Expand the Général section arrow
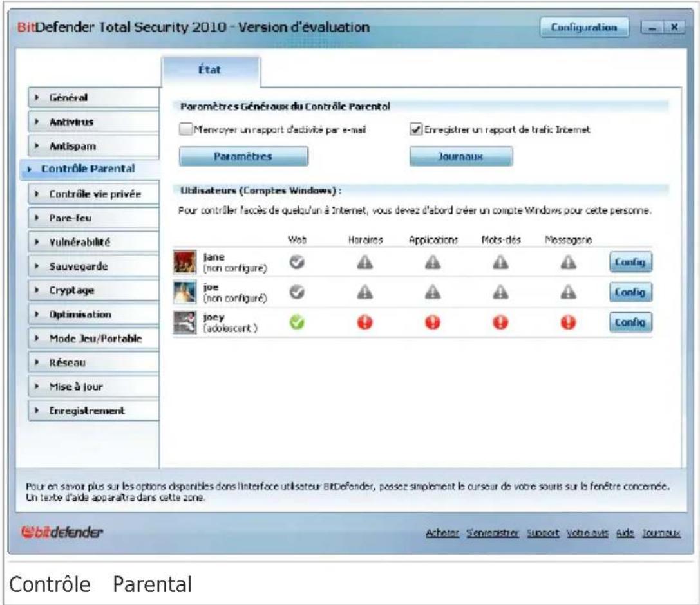Viewport: 700px width, 605px height. point(37,97)
